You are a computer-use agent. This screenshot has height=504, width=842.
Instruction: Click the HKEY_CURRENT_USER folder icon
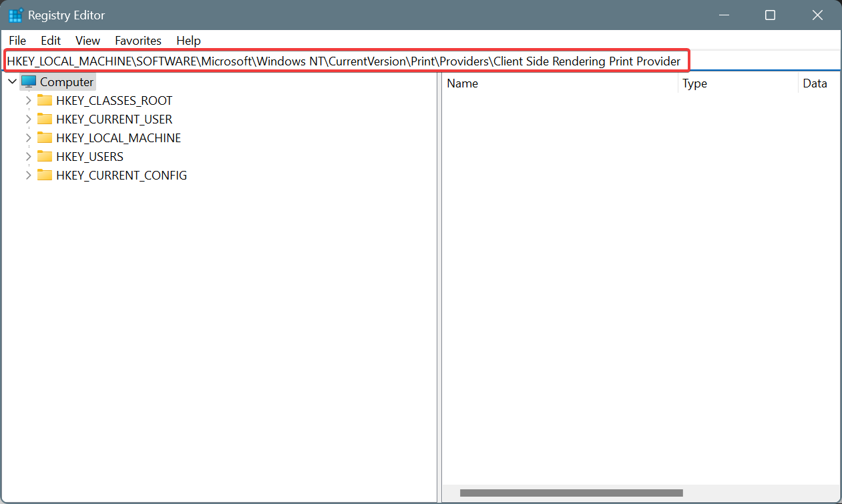coord(45,119)
